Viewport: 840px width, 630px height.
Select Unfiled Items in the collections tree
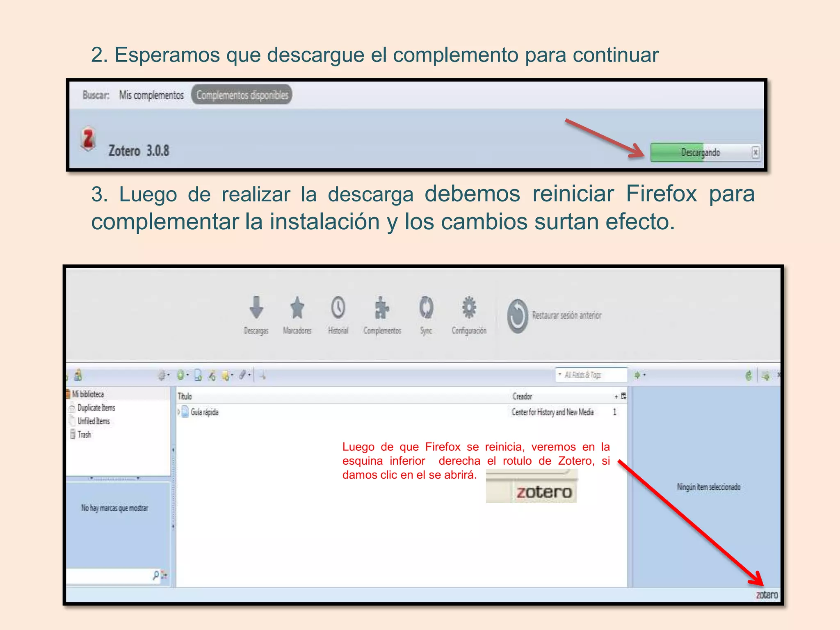pos(94,421)
